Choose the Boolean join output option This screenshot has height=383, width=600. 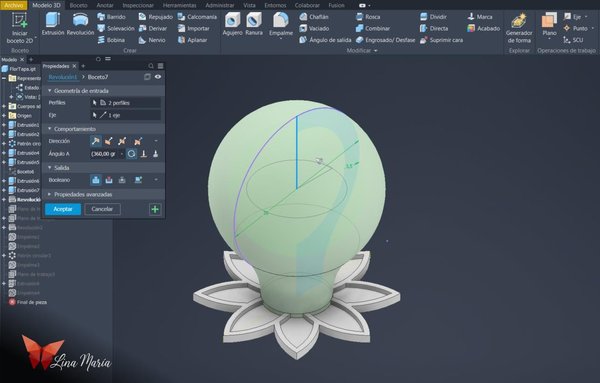click(x=96, y=180)
